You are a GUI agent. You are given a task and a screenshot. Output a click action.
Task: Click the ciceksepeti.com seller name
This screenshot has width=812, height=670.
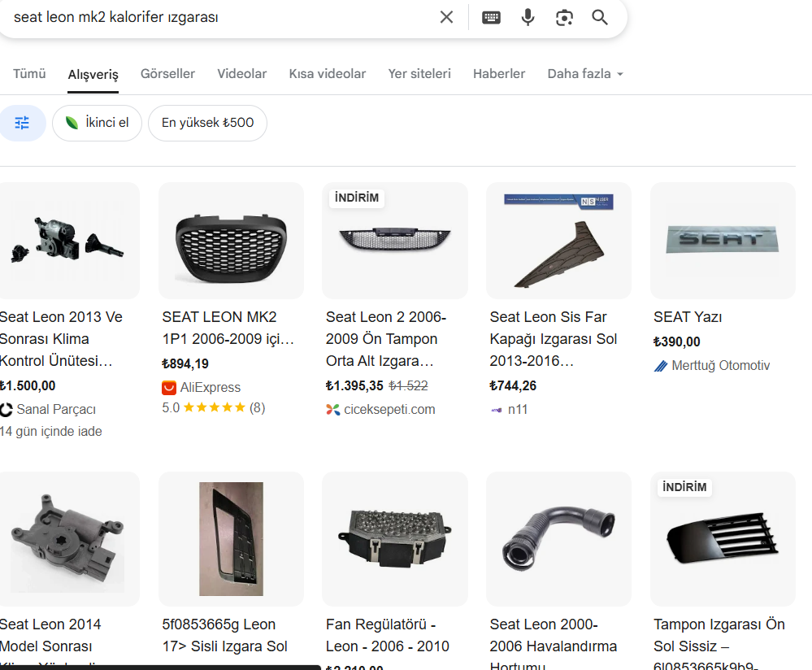pyautogui.click(x=389, y=409)
